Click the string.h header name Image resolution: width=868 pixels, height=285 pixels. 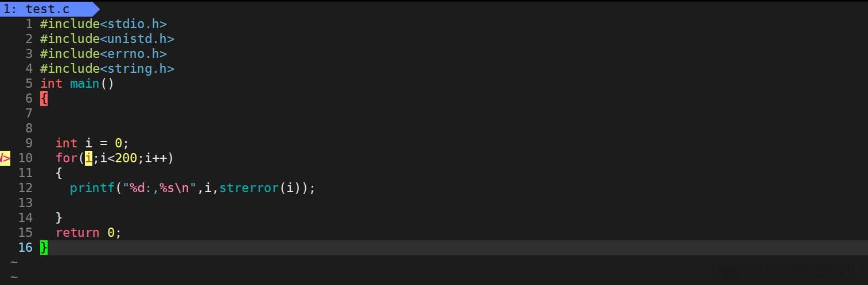(141, 69)
